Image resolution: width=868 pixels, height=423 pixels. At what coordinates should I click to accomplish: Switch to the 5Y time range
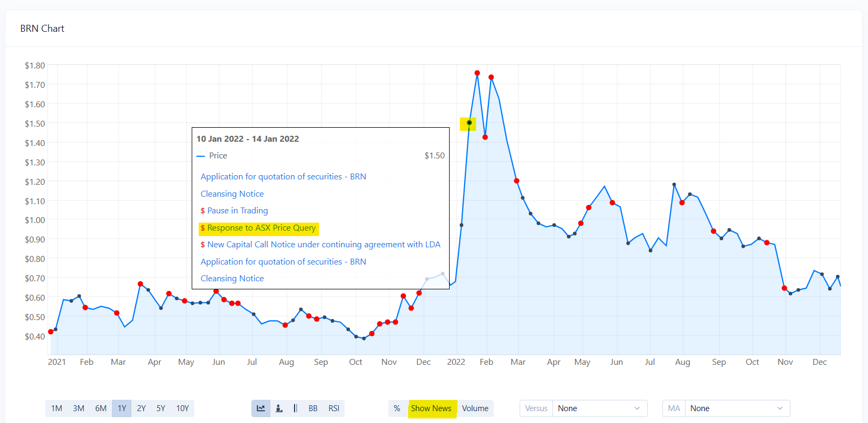[x=160, y=408]
